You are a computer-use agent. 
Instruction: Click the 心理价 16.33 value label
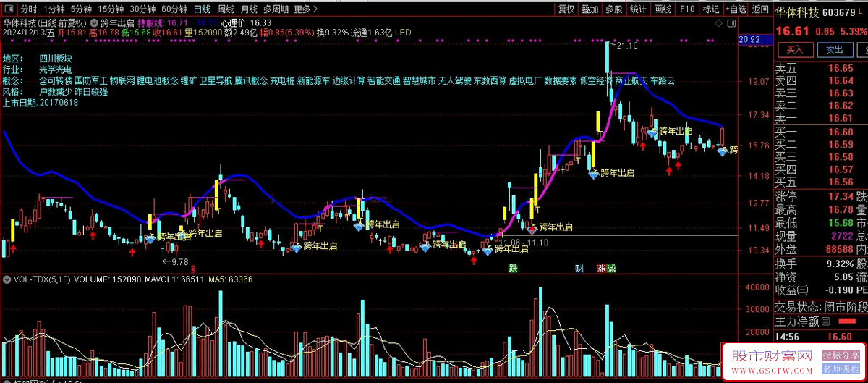pyautogui.click(x=246, y=22)
